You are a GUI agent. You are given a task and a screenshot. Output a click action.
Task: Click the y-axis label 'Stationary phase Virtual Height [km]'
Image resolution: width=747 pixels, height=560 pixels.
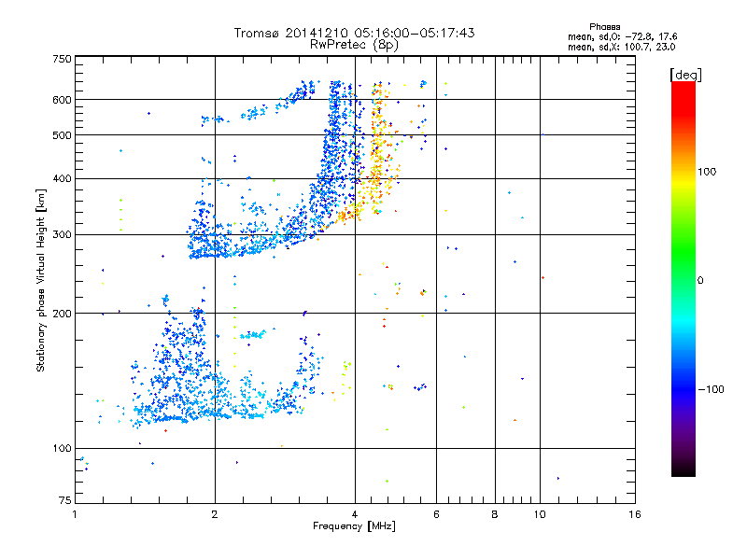click(x=41, y=281)
